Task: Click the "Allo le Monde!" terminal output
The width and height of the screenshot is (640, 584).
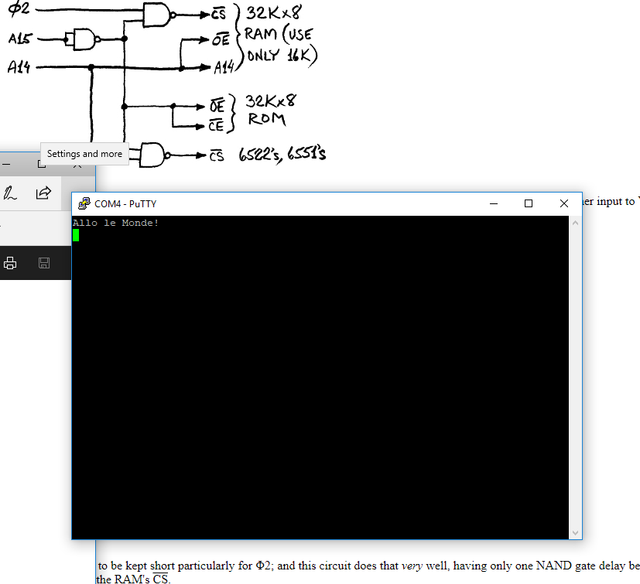Action: pos(116,223)
